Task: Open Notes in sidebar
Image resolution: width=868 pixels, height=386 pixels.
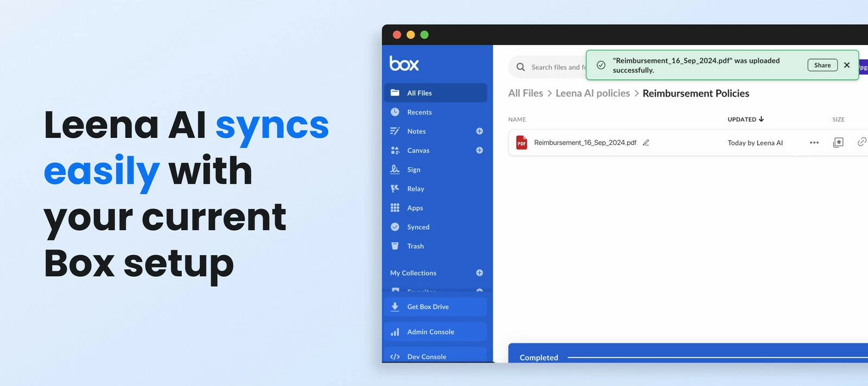Action: pos(416,131)
